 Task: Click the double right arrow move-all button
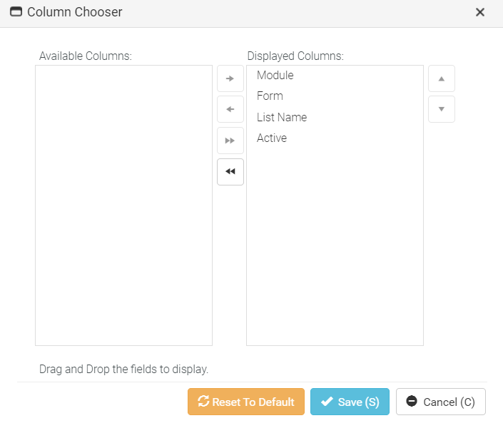230,141
